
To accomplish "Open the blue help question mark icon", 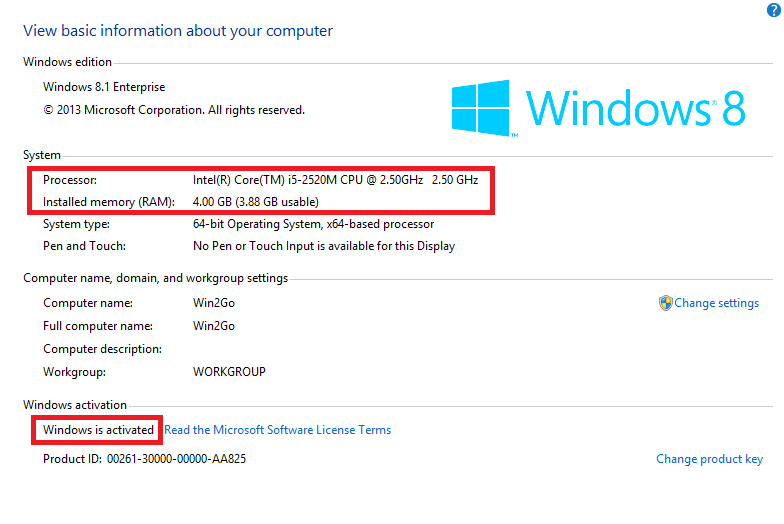I will [774, 10].
